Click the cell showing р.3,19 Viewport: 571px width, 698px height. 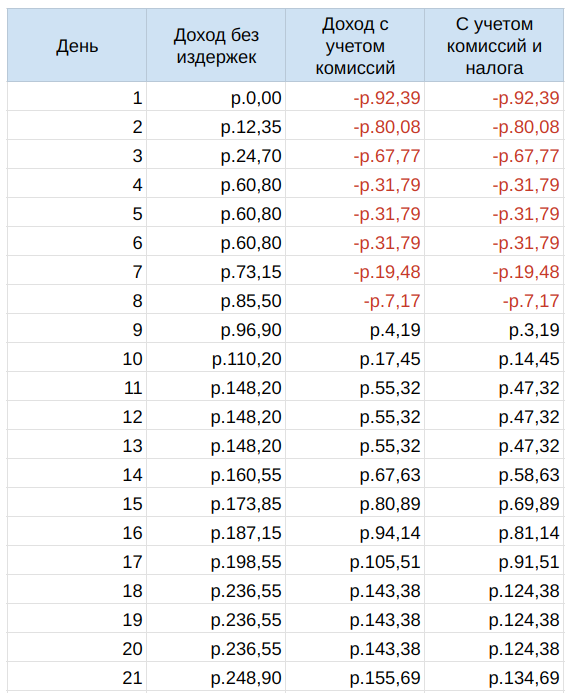(494, 329)
